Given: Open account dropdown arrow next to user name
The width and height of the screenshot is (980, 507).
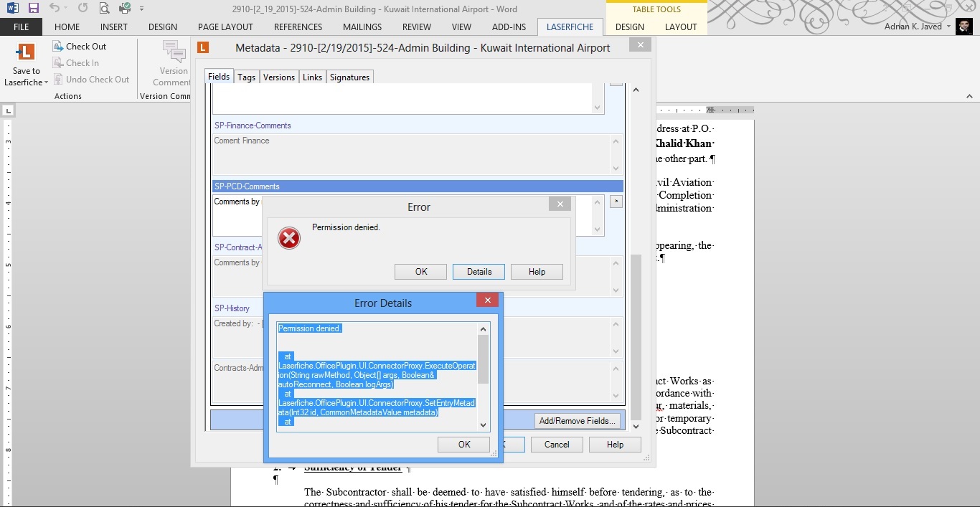Looking at the screenshot, I should [948, 27].
